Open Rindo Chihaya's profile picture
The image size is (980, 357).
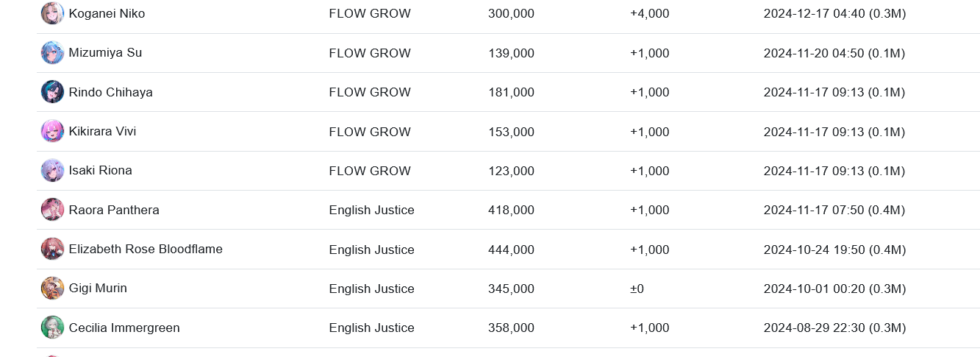[52, 92]
